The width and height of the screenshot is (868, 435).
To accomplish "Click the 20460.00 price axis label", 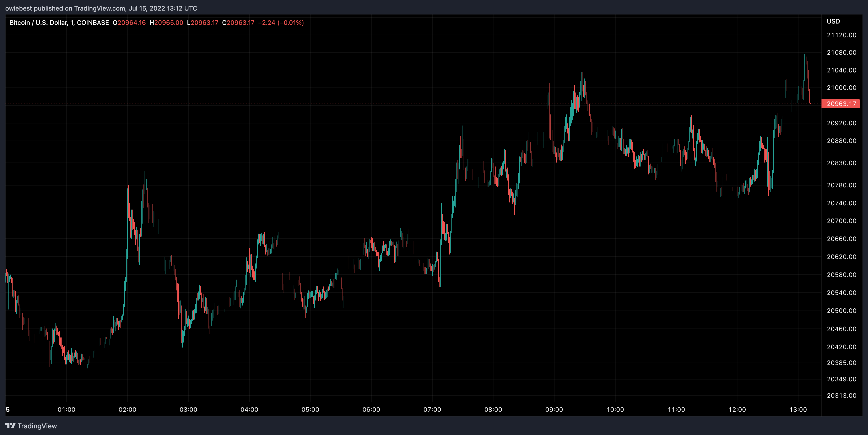I will 841,329.
